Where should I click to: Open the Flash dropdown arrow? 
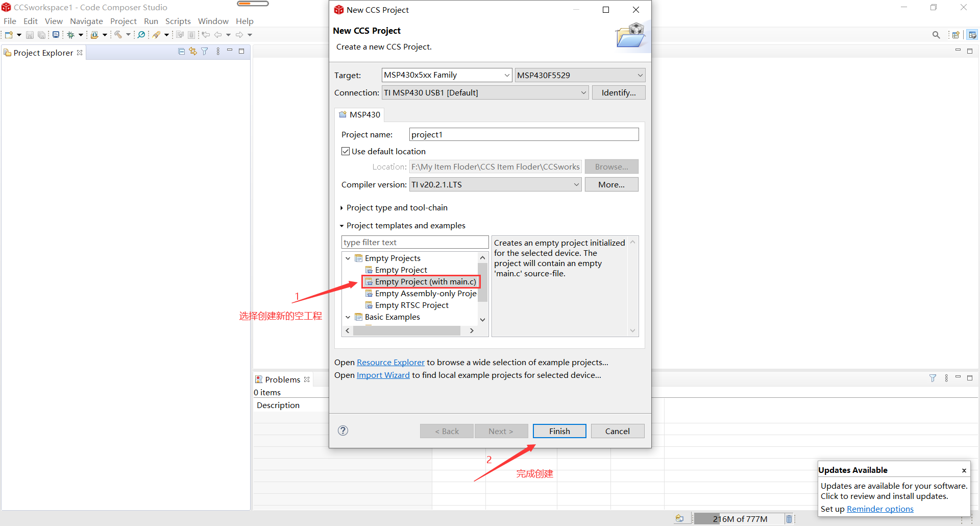click(x=166, y=35)
